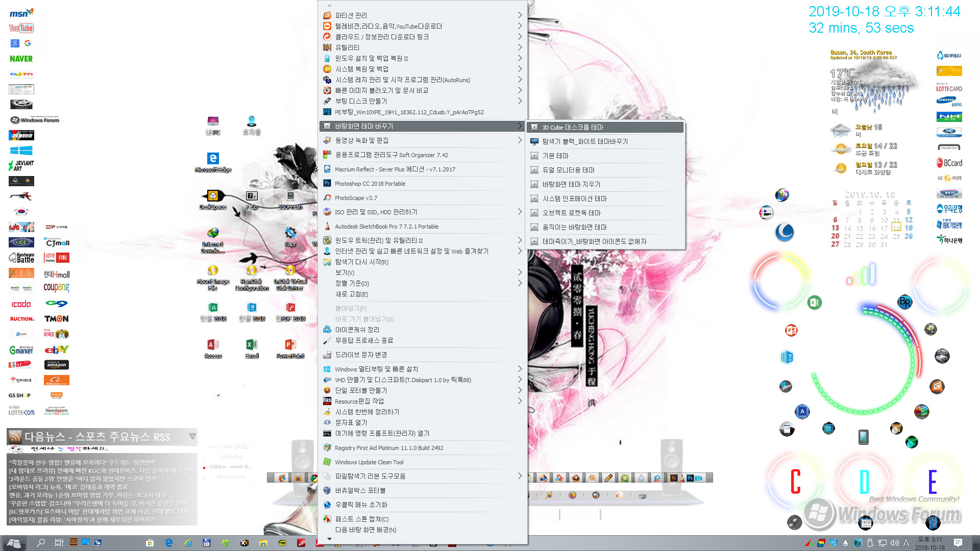Open ImDisk Virtual Disk Driver shortcut

(x=290, y=278)
